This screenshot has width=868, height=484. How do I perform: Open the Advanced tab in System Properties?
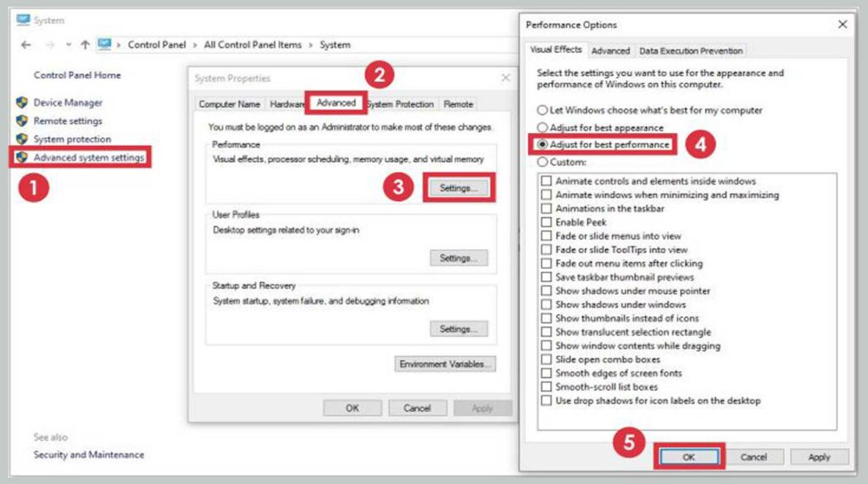pyautogui.click(x=336, y=103)
